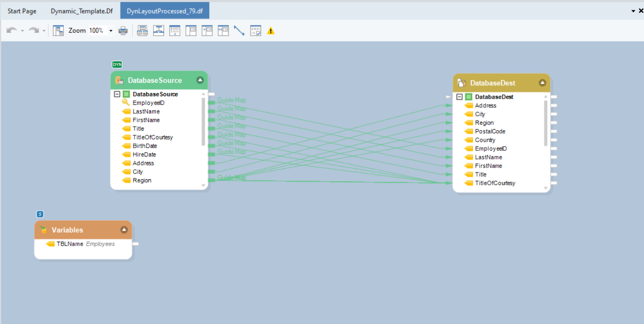Viewport: 644px width, 324px height.
Task: Click the print icon in toolbar
Action: pyautogui.click(x=123, y=31)
